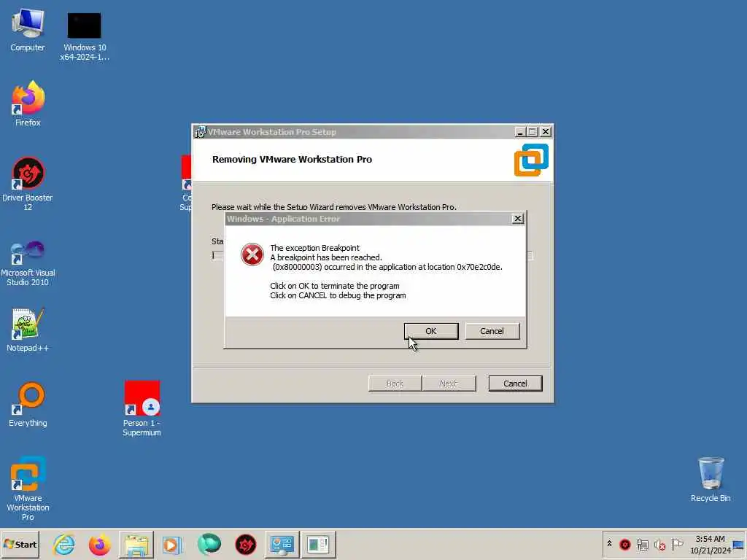Launch Firefox from the taskbar
This screenshot has width=747, height=560.
tap(99, 544)
